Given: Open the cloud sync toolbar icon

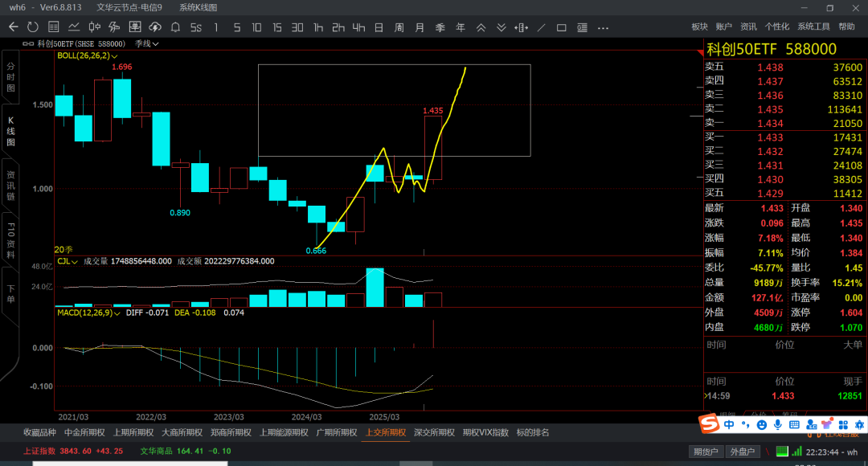Looking at the screenshot, I should pos(155,27).
